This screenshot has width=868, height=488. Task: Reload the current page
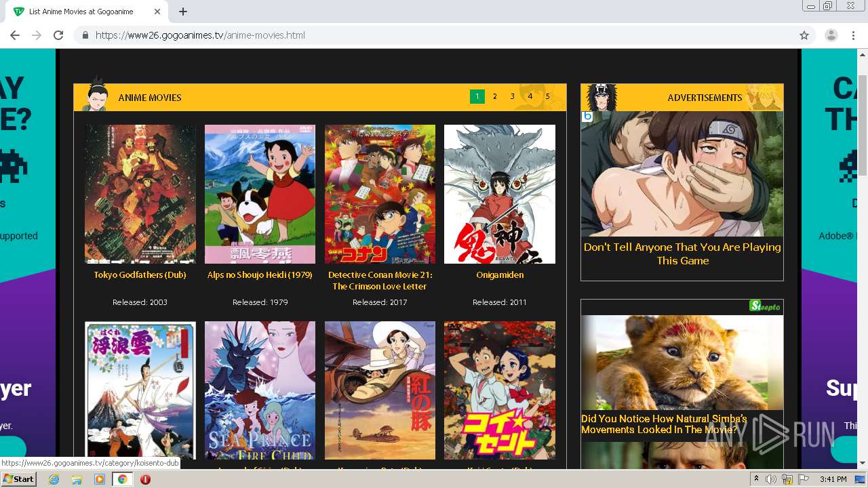pos(58,35)
